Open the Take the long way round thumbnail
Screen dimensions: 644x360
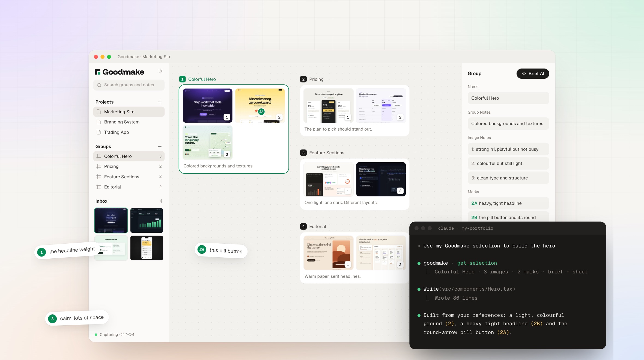[x=207, y=143]
